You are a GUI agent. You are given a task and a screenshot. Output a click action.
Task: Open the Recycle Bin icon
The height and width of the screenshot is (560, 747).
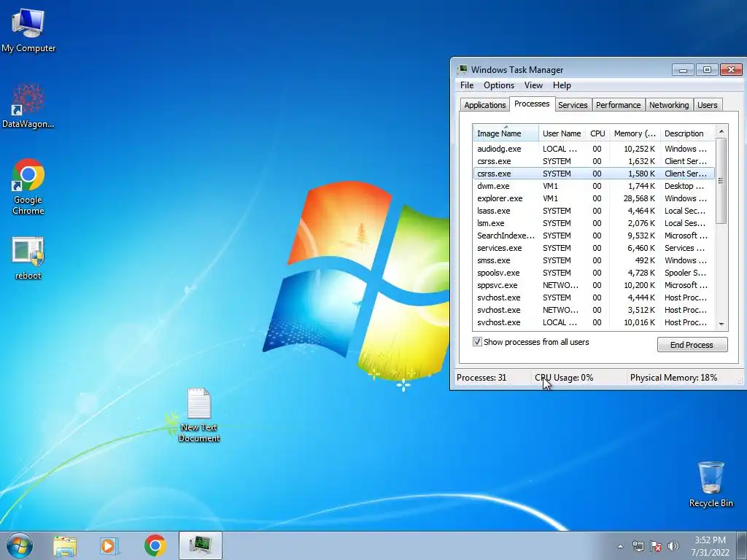click(711, 484)
